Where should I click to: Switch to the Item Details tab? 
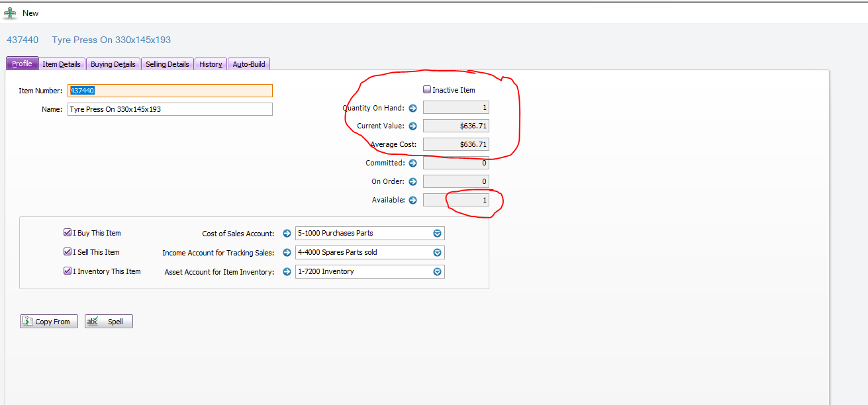tap(62, 64)
